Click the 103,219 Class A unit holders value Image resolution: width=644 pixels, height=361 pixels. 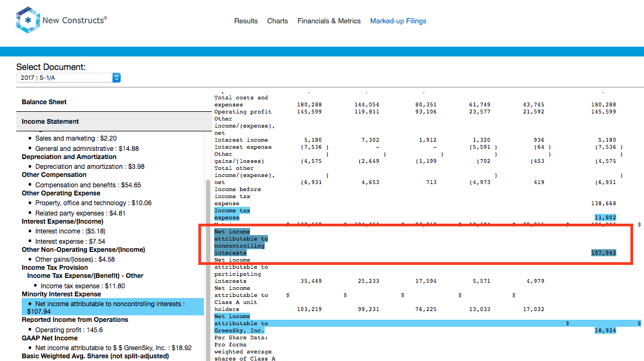(309, 309)
